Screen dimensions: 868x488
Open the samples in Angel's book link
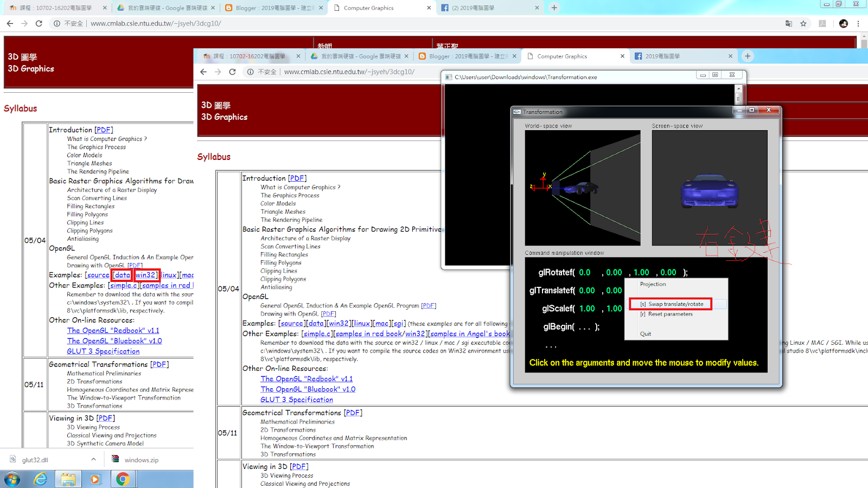tap(470, 333)
